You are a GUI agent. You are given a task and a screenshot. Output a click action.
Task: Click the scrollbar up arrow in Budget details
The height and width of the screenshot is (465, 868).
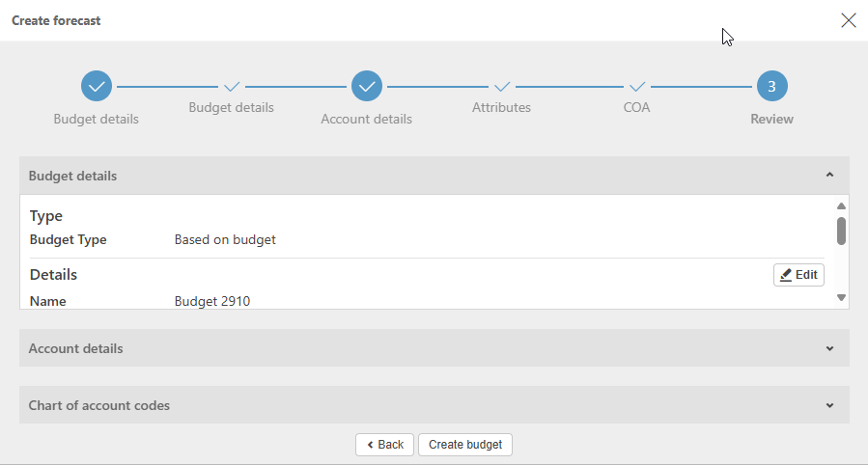pyautogui.click(x=841, y=205)
